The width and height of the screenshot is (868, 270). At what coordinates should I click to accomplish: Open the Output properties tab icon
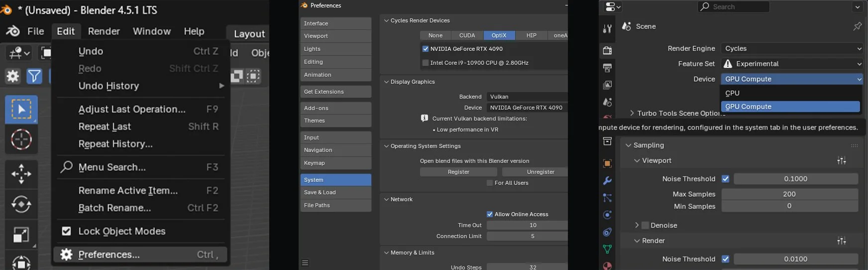pyautogui.click(x=607, y=68)
